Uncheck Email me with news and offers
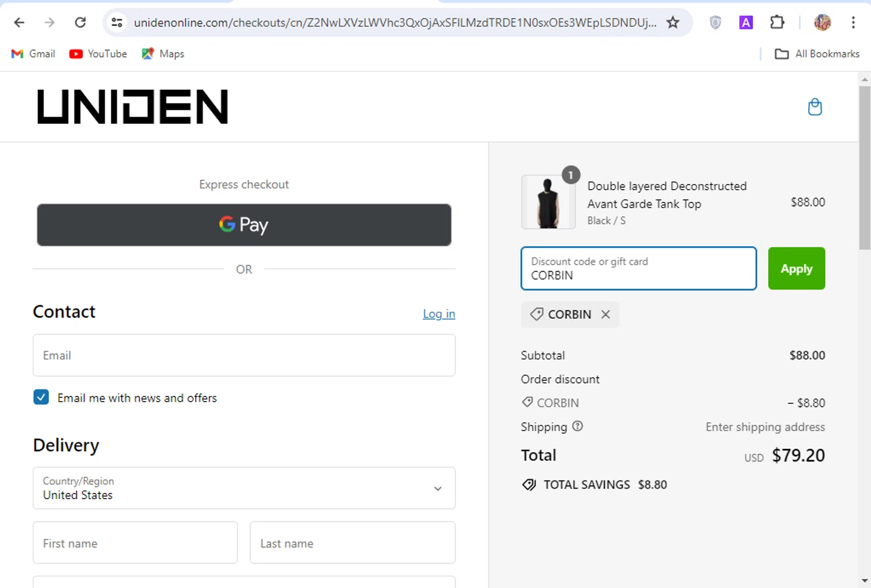Image resolution: width=871 pixels, height=588 pixels. pos(41,397)
